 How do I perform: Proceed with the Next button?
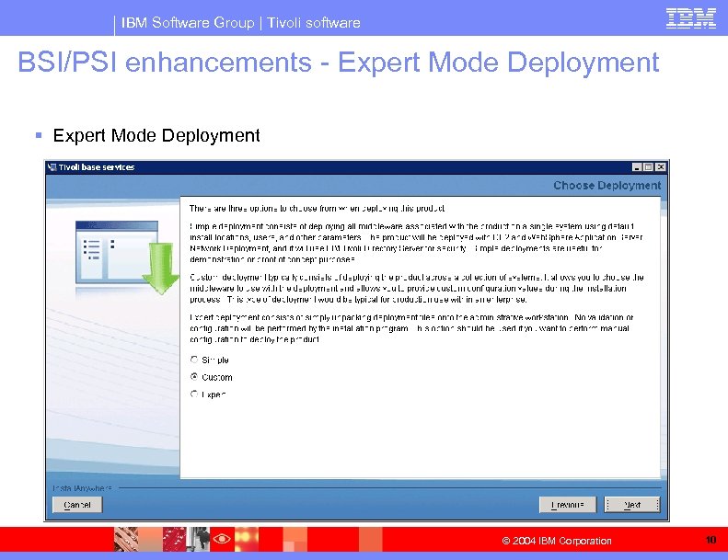(632, 504)
